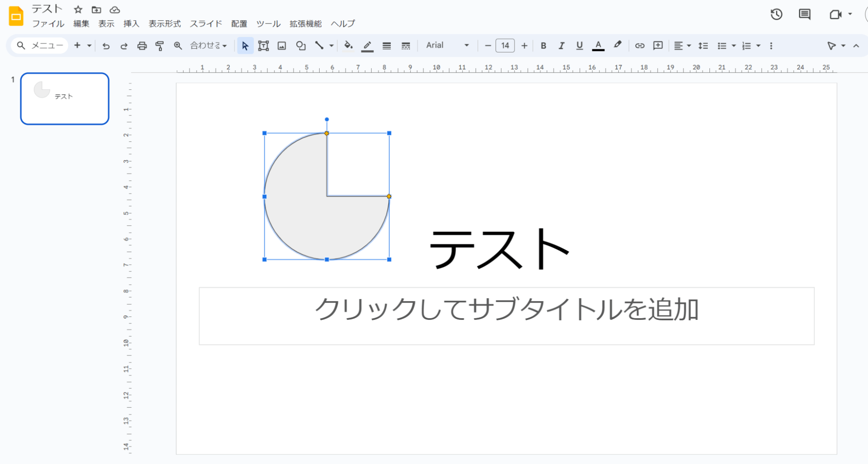The image size is (868, 464).
Task: Open the version history clock icon
Action: coord(776,14)
